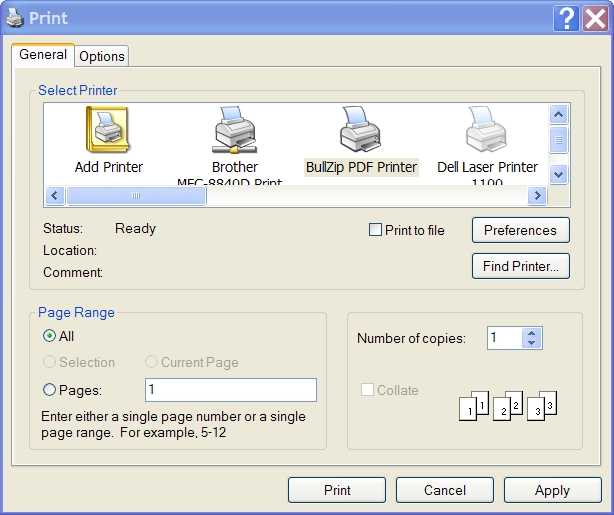Click the printer list scroll-down arrow
614x515 pixels.
pos(559,174)
